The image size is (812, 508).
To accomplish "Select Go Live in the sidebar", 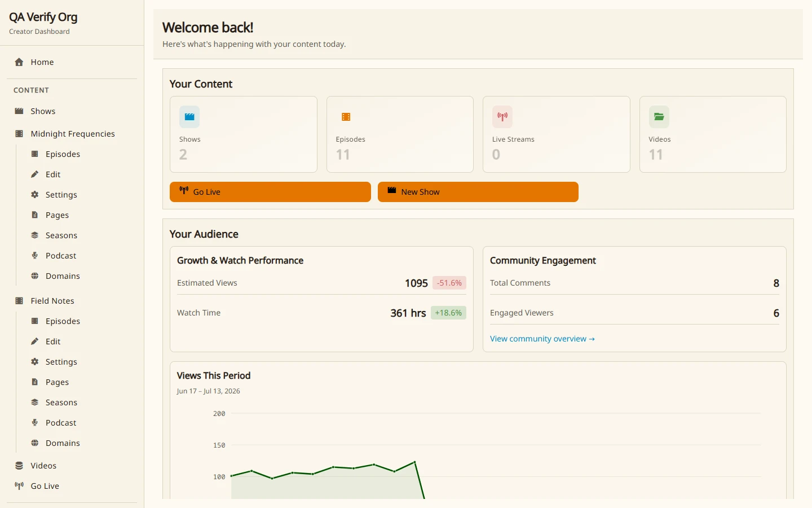I will 72,486.
